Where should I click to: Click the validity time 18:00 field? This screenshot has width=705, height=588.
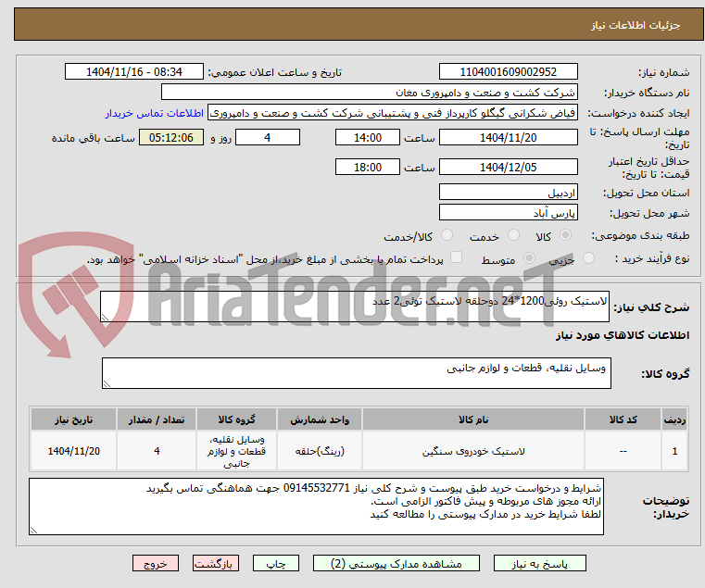tap(368, 168)
